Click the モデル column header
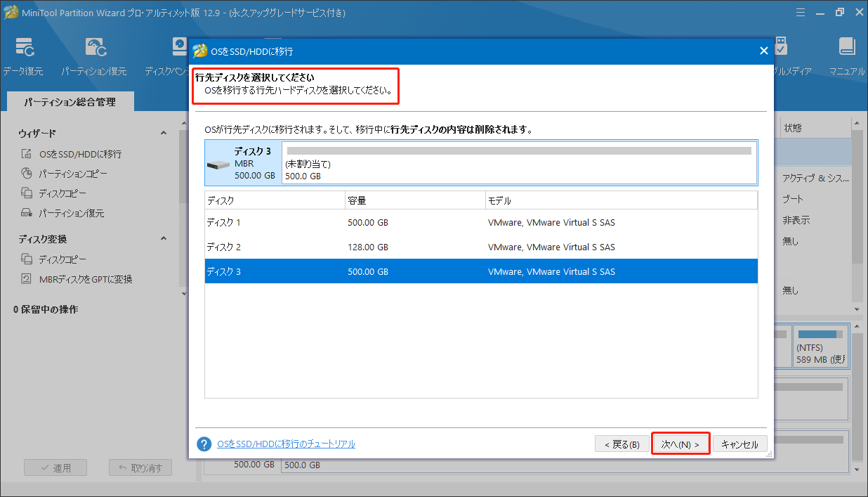Viewport: 868px width, 497px height. tap(622, 200)
